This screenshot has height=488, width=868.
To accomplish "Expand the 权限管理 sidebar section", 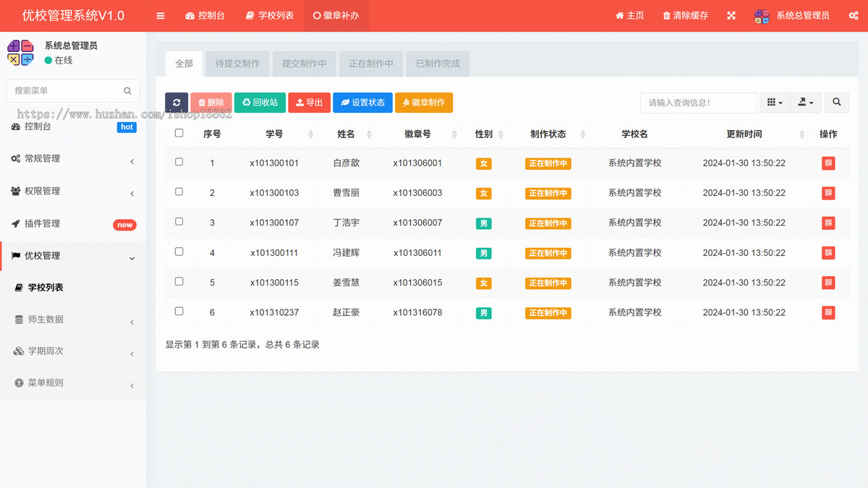I will pyautogui.click(x=72, y=191).
